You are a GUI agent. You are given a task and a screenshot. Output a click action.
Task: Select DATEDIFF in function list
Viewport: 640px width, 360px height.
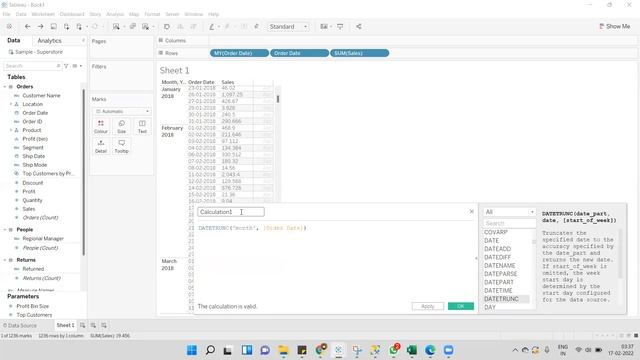tap(498, 257)
